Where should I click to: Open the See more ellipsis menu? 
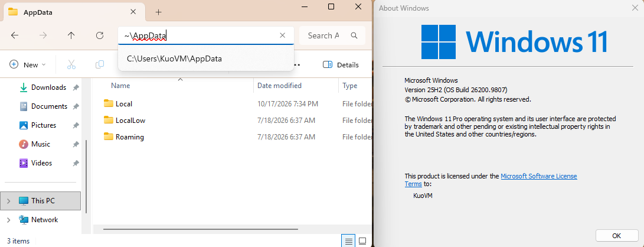click(296, 64)
